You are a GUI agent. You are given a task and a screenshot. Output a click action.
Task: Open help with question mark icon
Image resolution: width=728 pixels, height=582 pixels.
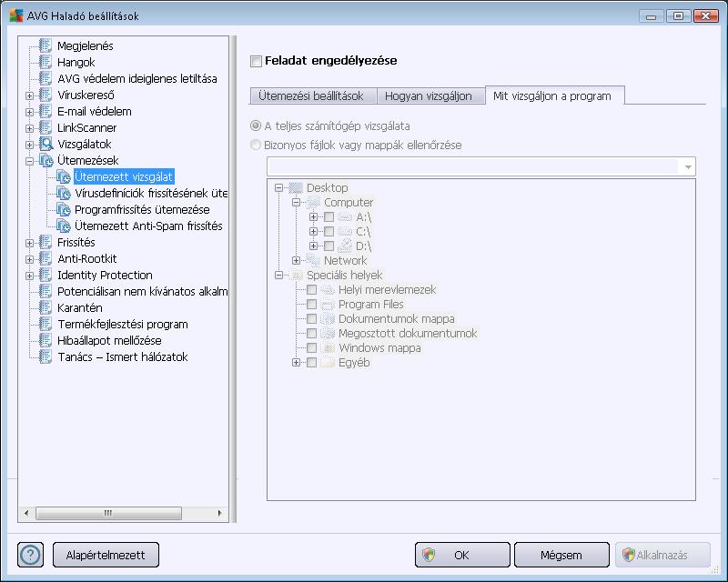pos(31,555)
